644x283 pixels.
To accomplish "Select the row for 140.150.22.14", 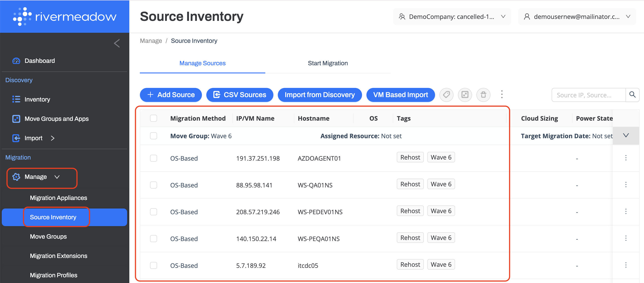I will click(x=154, y=239).
